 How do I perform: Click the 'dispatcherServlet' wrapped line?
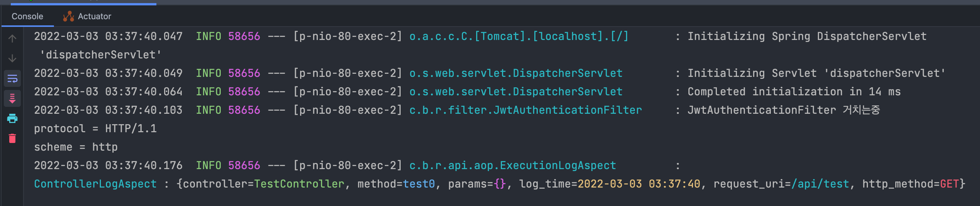pyautogui.click(x=101, y=55)
